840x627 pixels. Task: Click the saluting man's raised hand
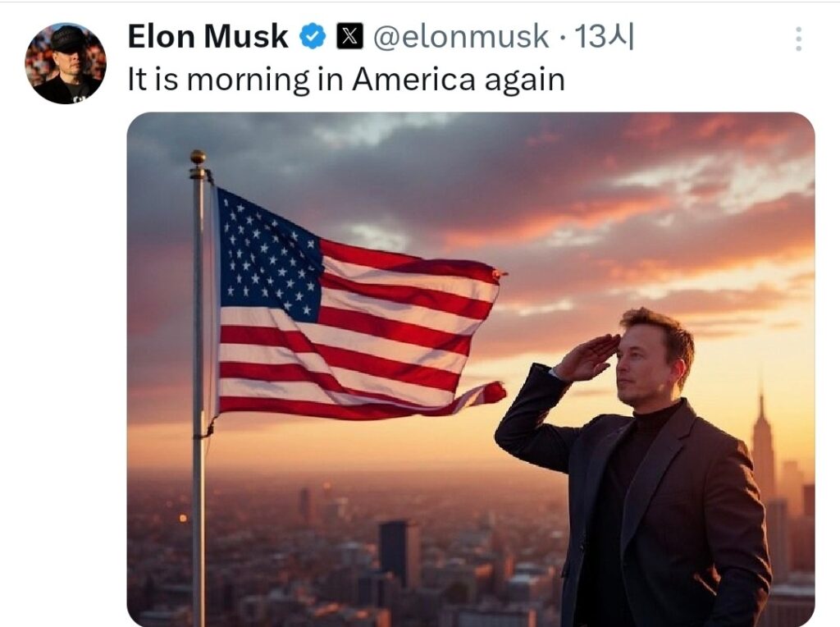[587, 358]
